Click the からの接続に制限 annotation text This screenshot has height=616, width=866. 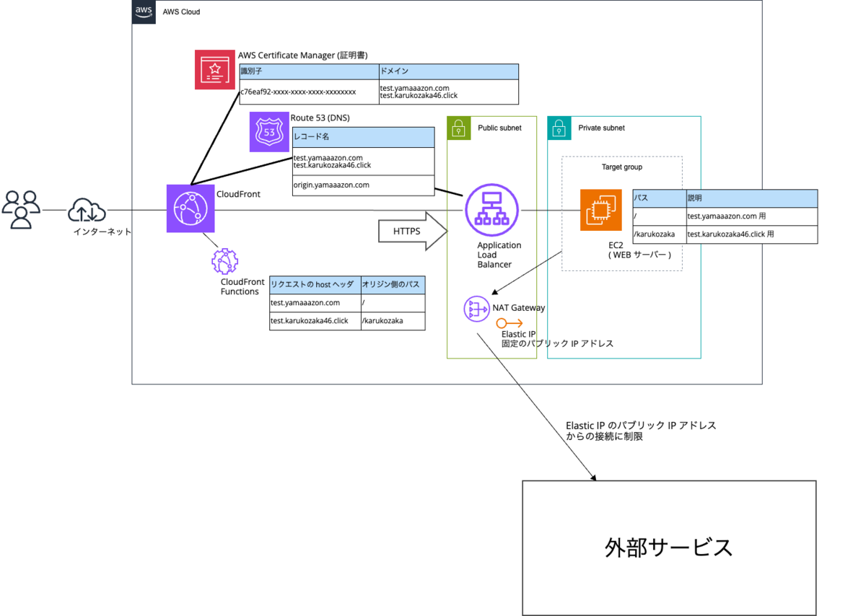coord(604,436)
